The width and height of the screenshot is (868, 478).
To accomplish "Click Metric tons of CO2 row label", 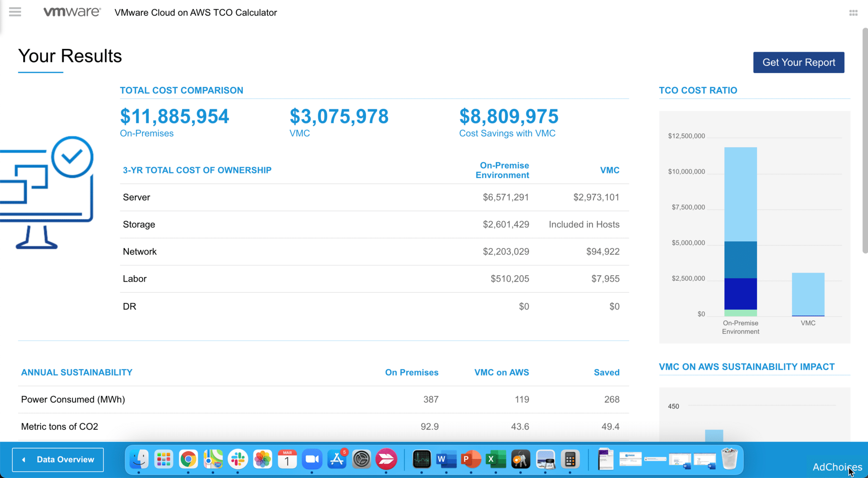I will [x=60, y=427].
